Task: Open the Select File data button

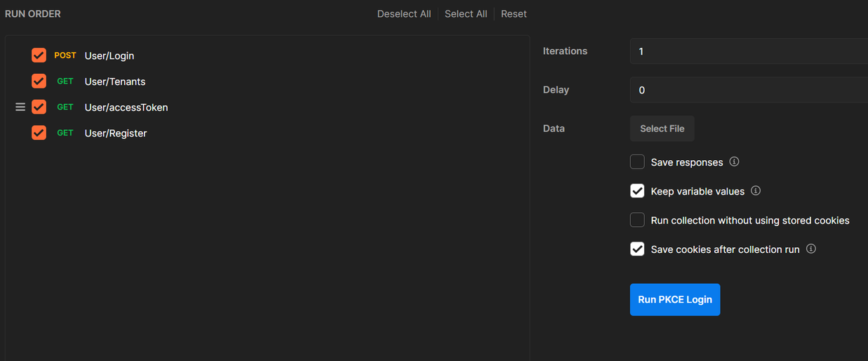Action: [662, 129]
